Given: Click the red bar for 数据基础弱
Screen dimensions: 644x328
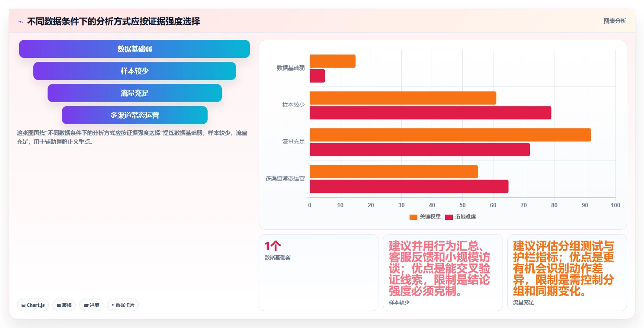Looking at the screenshot, I should (x=317, y=76).
